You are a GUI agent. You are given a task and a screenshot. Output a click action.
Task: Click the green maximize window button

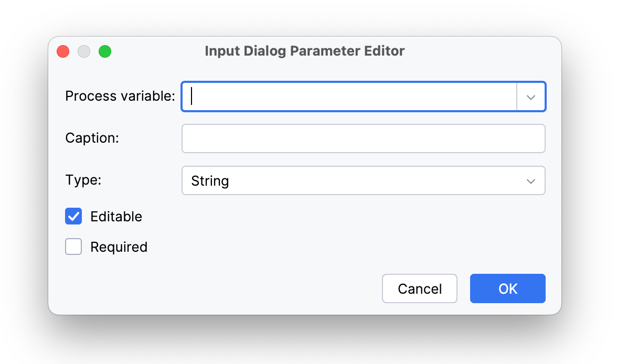105,51
